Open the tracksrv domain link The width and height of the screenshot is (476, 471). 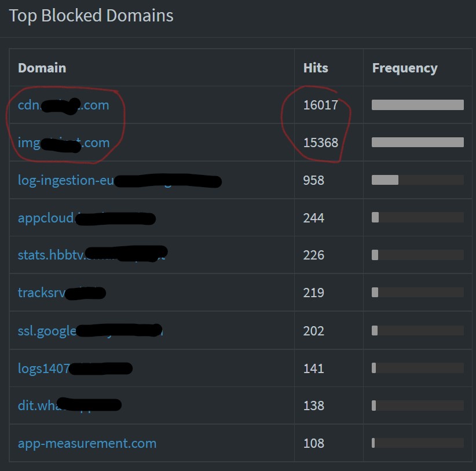click(x=61, y=293)
